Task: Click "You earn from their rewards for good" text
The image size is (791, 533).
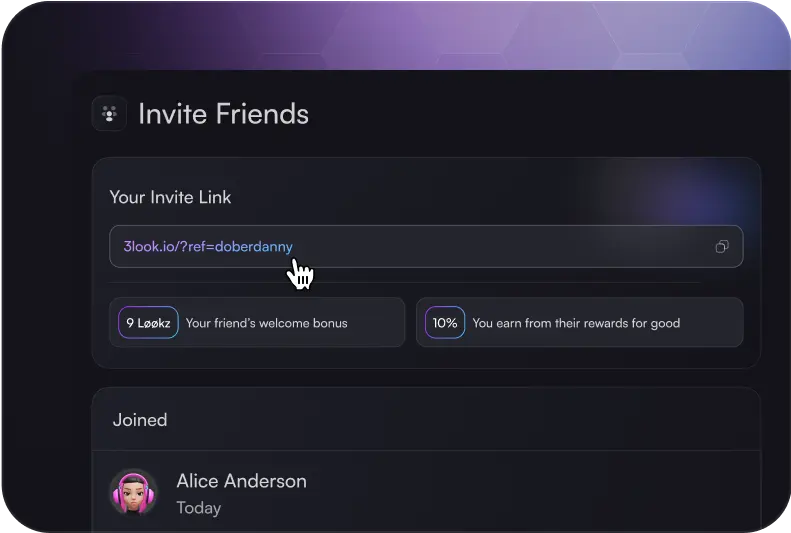Action: (x=576, y=323)
